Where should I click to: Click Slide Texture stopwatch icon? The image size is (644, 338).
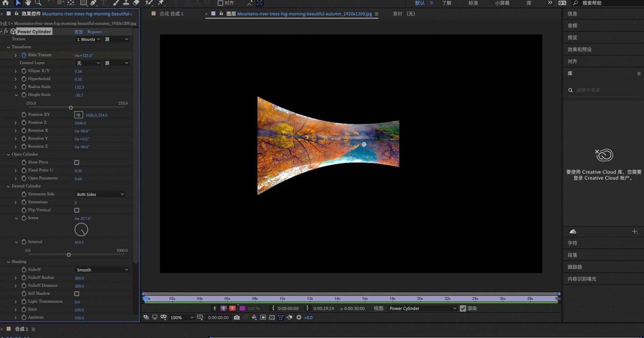24,55
